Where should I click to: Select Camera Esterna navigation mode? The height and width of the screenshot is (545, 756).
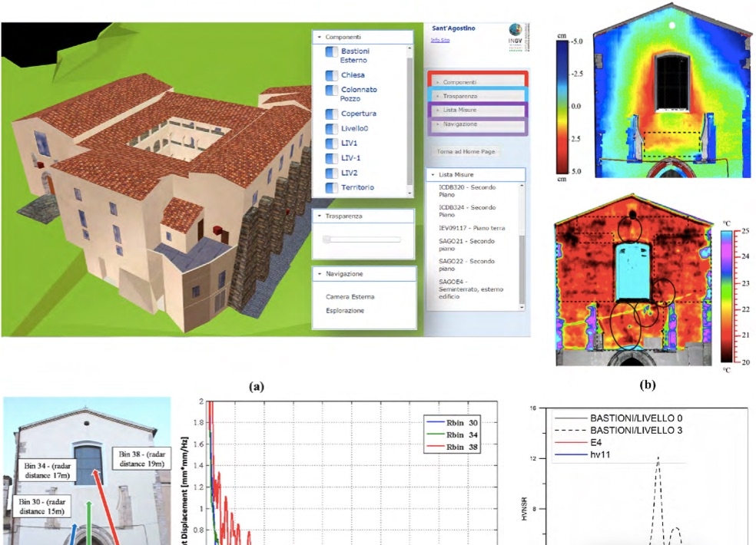[x=350, y=297]
